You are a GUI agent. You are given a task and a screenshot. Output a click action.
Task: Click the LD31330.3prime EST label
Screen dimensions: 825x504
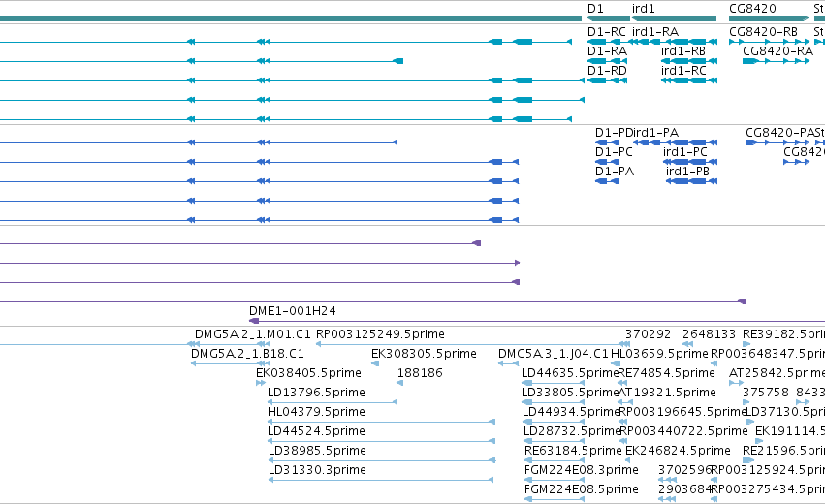[317, 470]
